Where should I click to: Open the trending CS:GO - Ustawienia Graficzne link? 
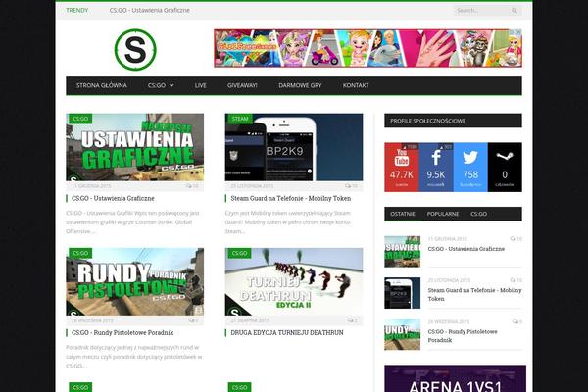point(150,10)
